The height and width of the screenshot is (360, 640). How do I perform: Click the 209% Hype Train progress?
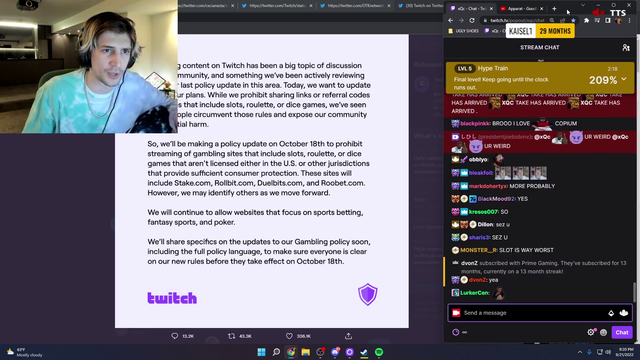[x=603, y=80]
